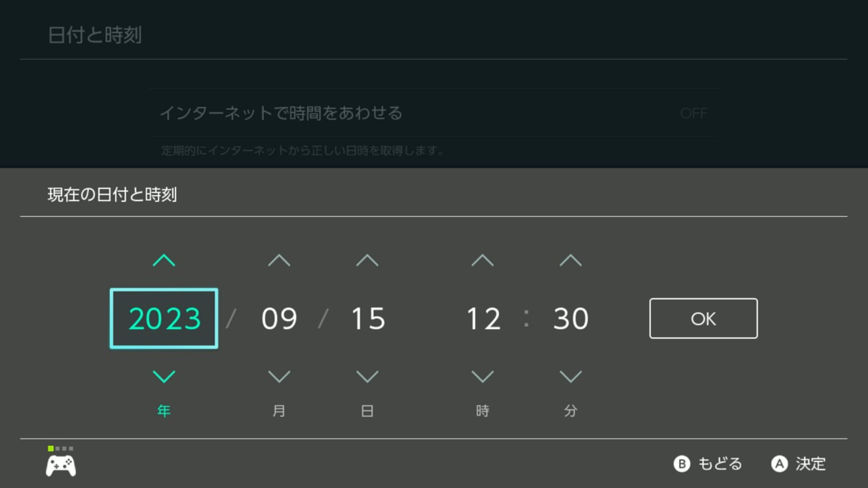The image size is (868, 488).
Task: Confirm using A 決定 button
Action: coord(798,464)
